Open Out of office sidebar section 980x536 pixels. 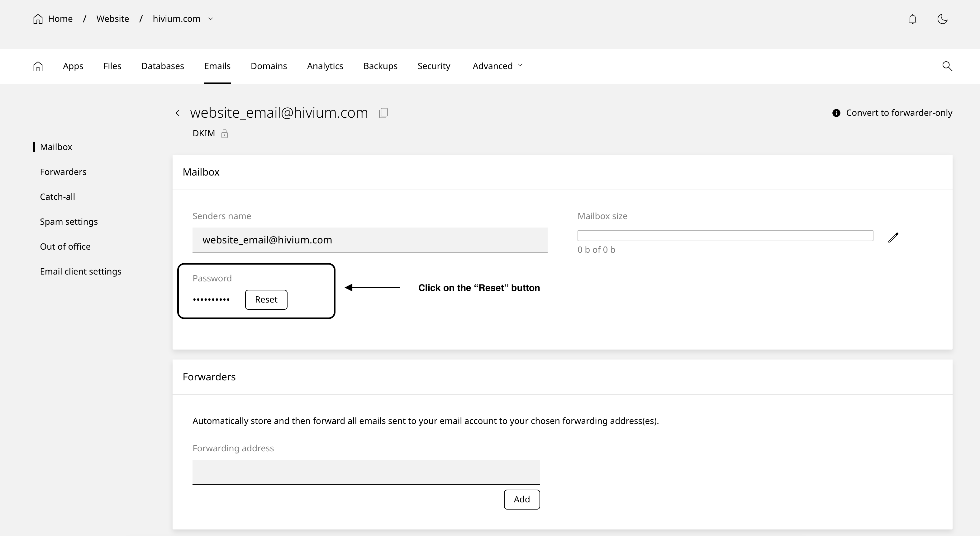(65, 246)
